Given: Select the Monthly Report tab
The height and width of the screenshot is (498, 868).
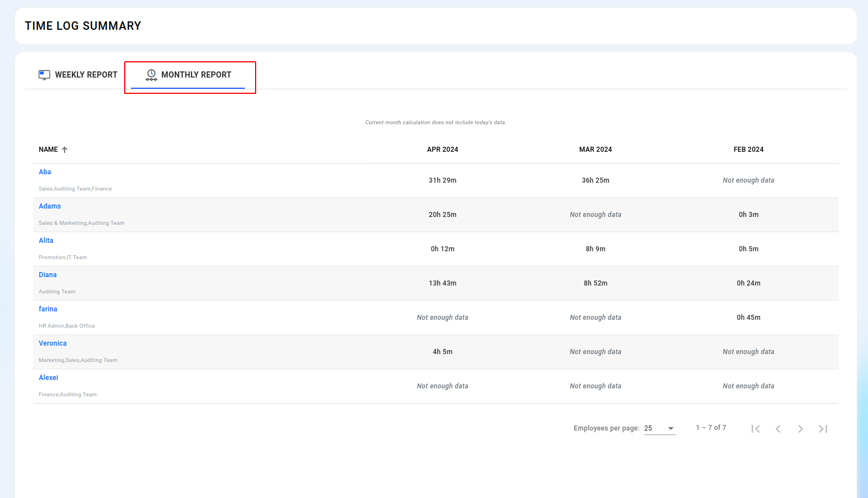Looking at the screenshot, I should point(188,75).
